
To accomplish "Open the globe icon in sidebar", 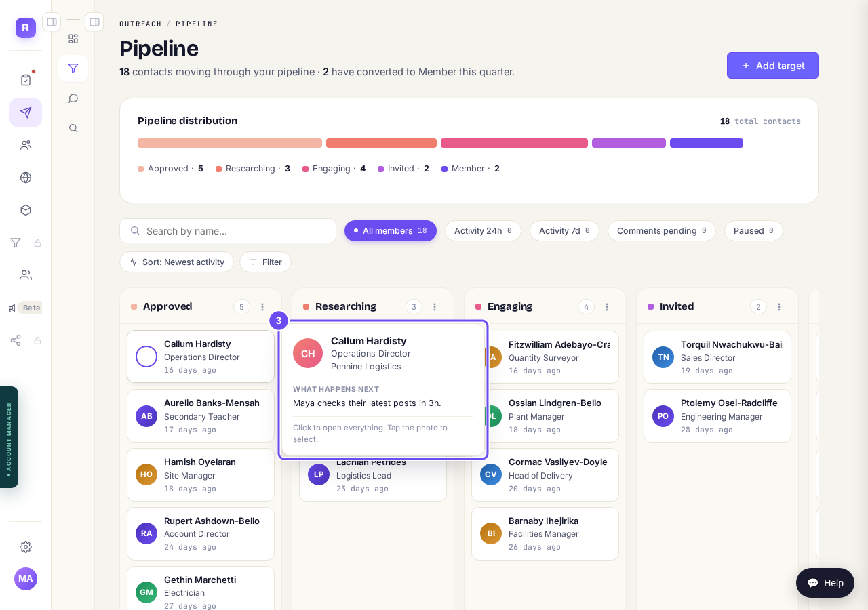I will (26, 178).
